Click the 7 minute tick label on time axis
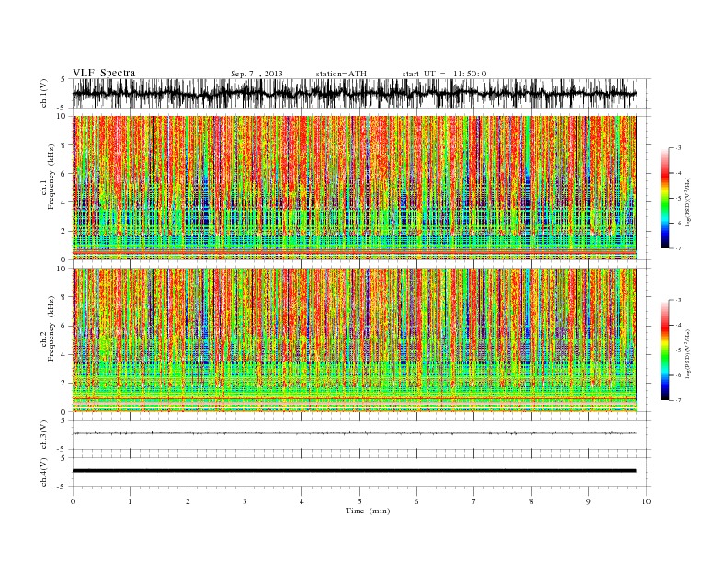This screenshot has height=563, width=728. tap(474, 501)
